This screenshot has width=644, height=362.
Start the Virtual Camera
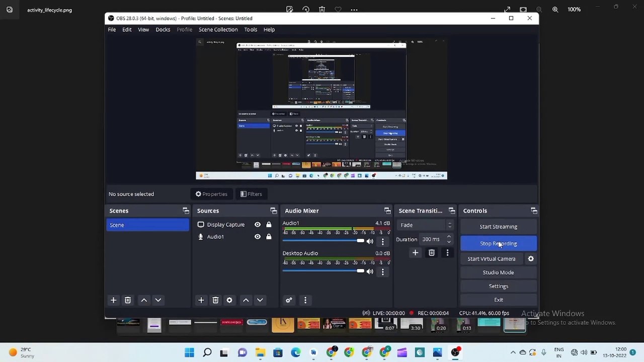[492, 259]
